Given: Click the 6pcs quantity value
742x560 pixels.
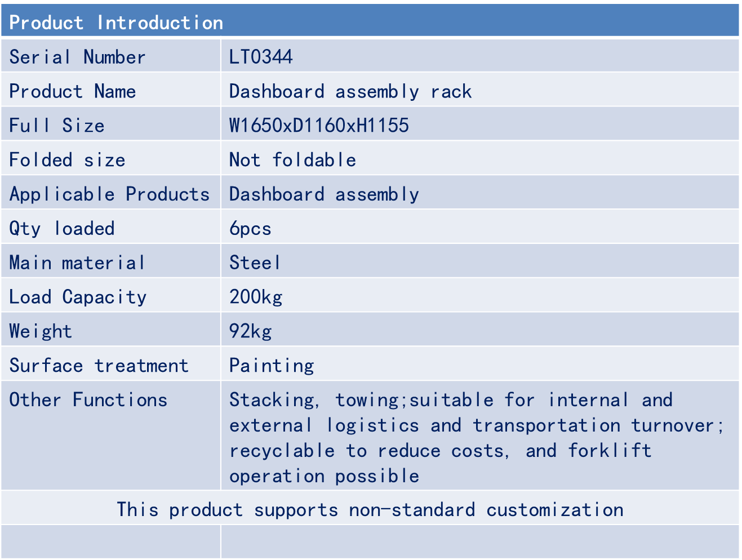Looking at the screenshot, I should [250, 229].
